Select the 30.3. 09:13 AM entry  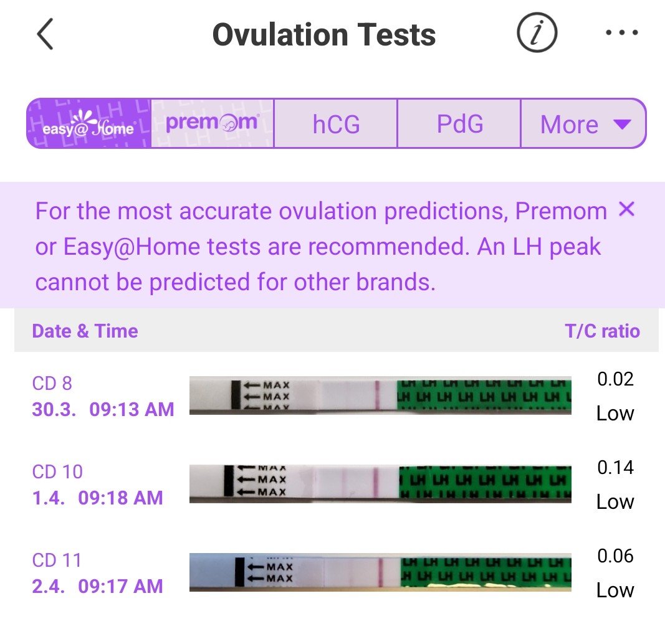click(103, 409)
